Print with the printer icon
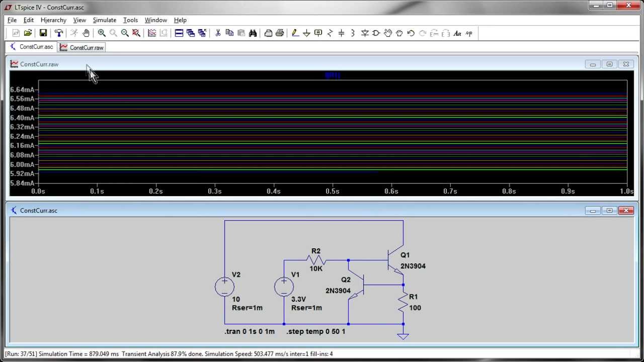The height and width of the screenshot is (362, 644). [280, 33]
